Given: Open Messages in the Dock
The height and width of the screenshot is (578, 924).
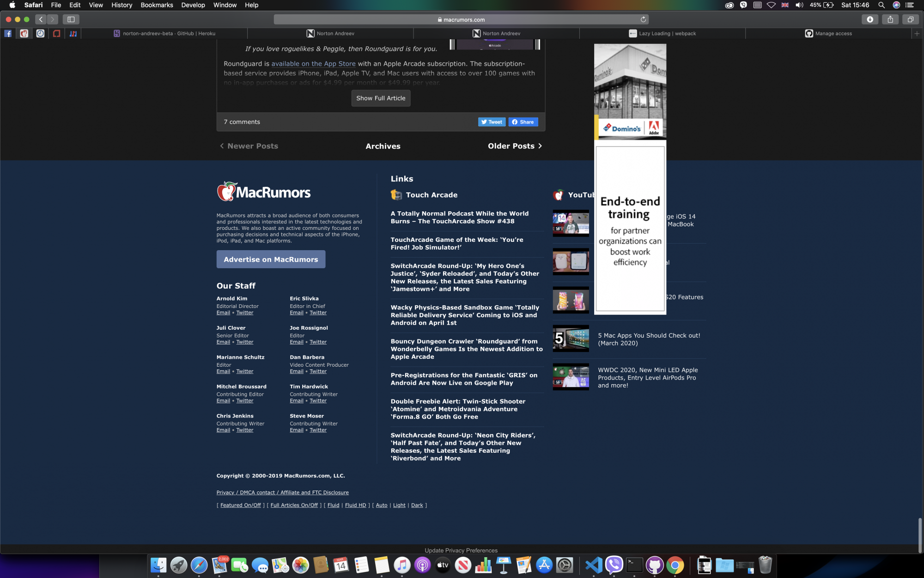Looking at the screenshot, I should (260, 565).
